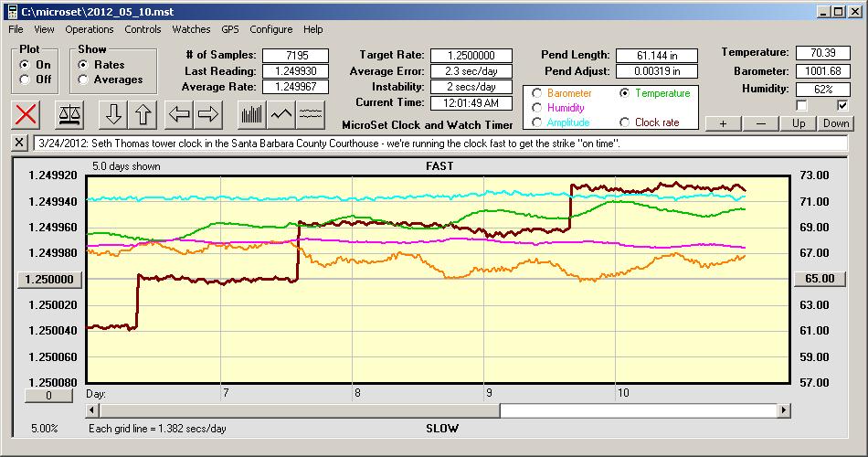Click the Average Rate value field
The height and width of the screenshot is (457, 868).
[296, 87]
